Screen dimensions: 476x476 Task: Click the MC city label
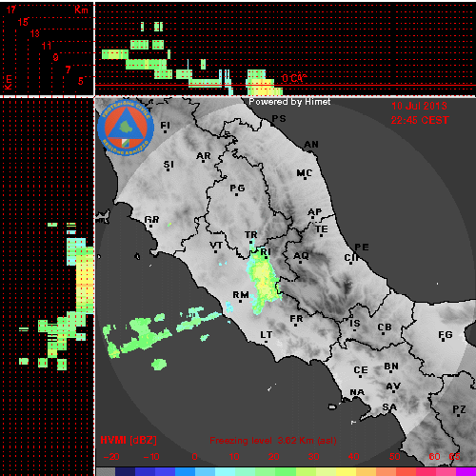click(305, 173)
